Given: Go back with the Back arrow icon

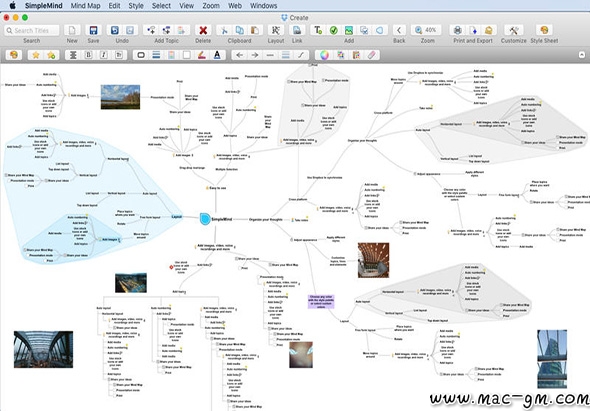Looking at the screenshot, I should click(x=399, y=30).
